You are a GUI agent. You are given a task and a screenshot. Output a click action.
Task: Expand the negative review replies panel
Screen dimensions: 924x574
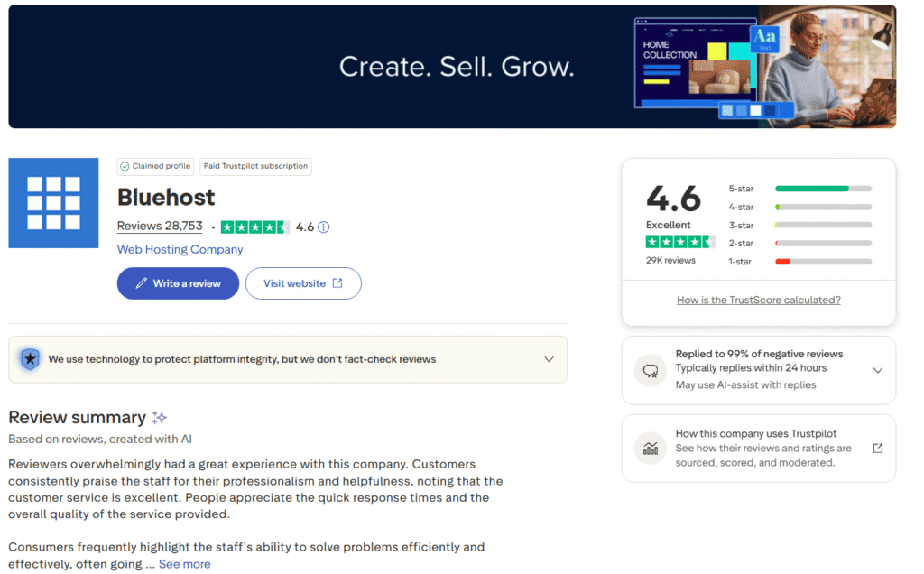pyautogui.click(x=877, y=370)
